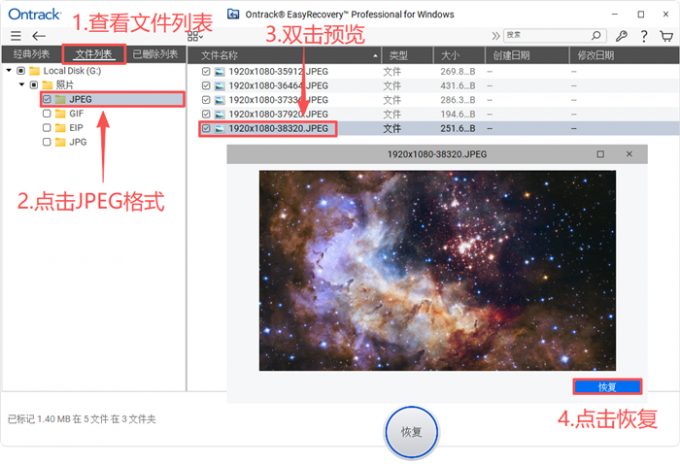Image resolution: width=680 pixels, height=464 pixels.
Task: Click the round 恢复 button at bottom
Action: click(412, 432)
